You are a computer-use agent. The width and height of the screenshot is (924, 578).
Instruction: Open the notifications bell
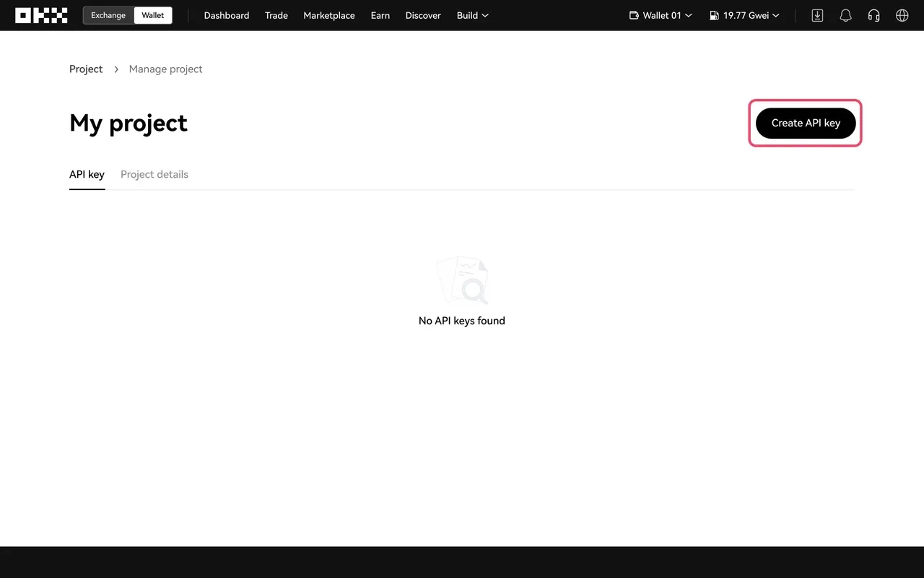(x=845, y=15)
